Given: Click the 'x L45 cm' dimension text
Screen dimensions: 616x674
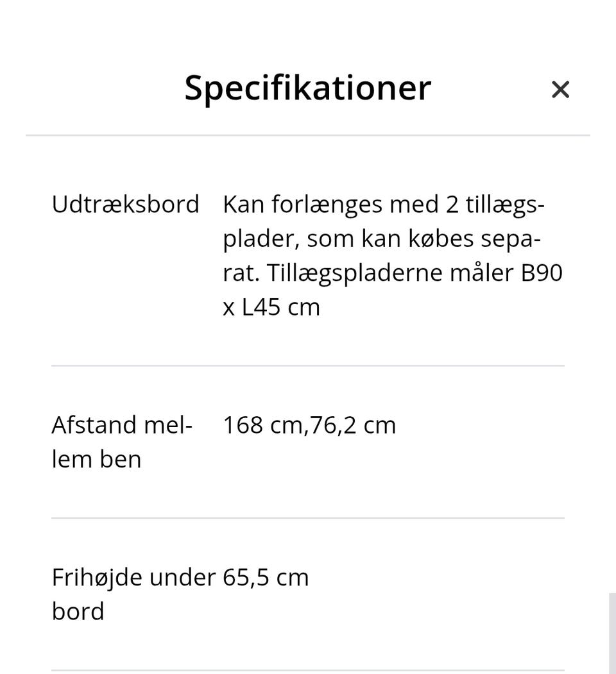Looking at the screenshot, I should [x=271, y=307].
